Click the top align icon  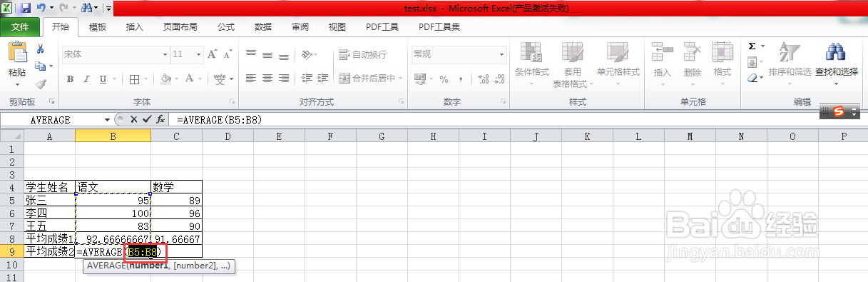[x=250, y=54]
